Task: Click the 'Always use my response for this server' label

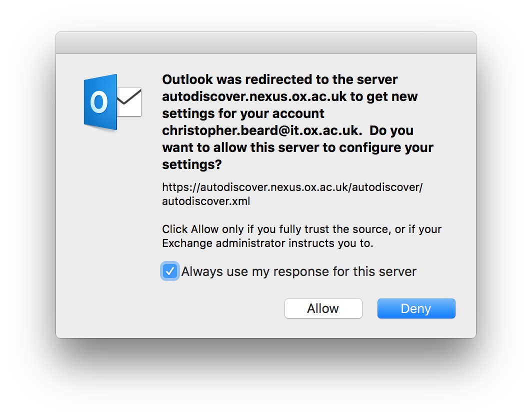Action: [x=298, y=271]
